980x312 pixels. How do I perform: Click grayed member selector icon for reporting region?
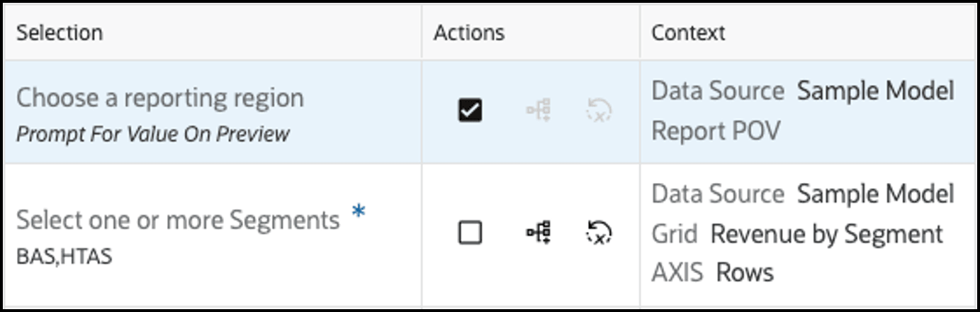point(539,110)
